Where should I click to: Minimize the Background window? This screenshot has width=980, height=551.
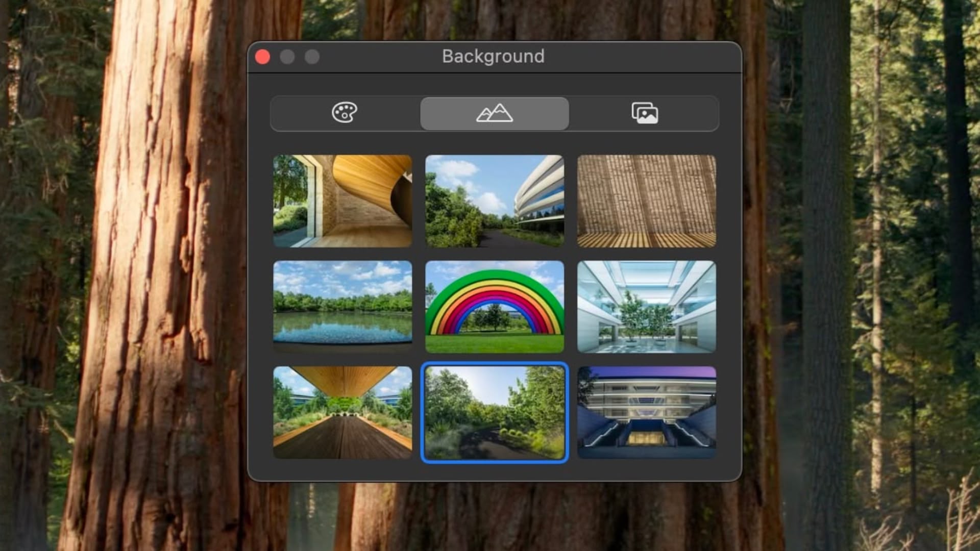coord(288,57)
